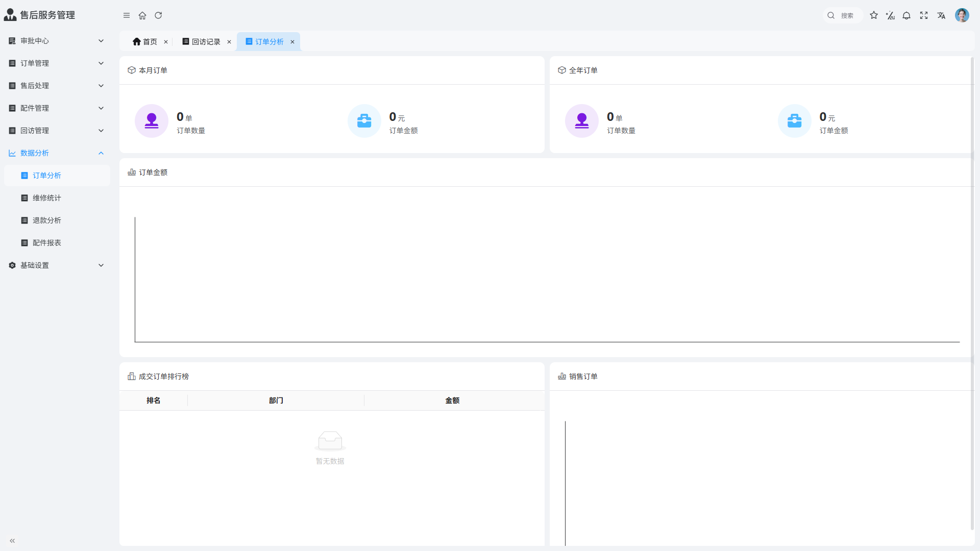Open 退款分析 in sidebar
The width and height of the screenshot is (980, 551).
tap(57, 220)
